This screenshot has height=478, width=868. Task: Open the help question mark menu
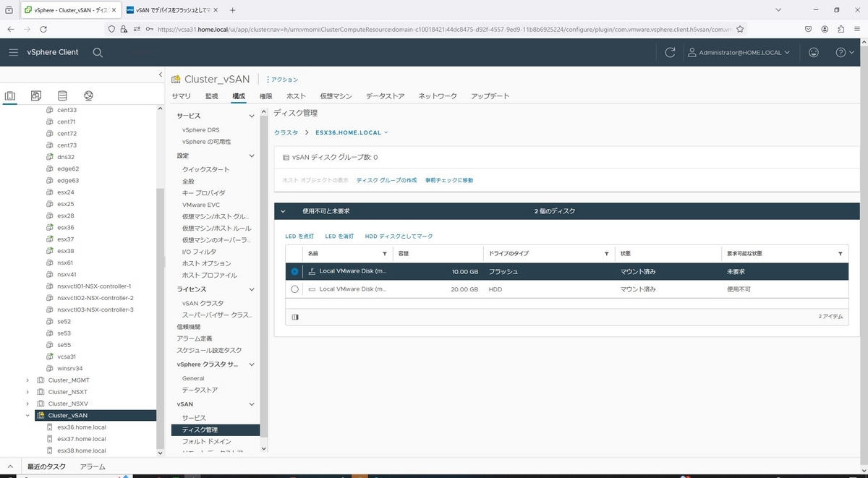point(845,53)
